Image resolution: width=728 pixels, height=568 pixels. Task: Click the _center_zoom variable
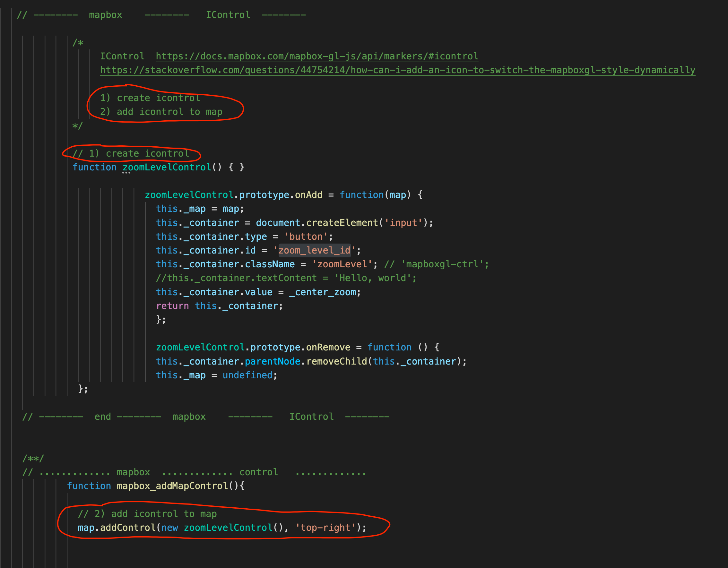[x=322, y=292]
